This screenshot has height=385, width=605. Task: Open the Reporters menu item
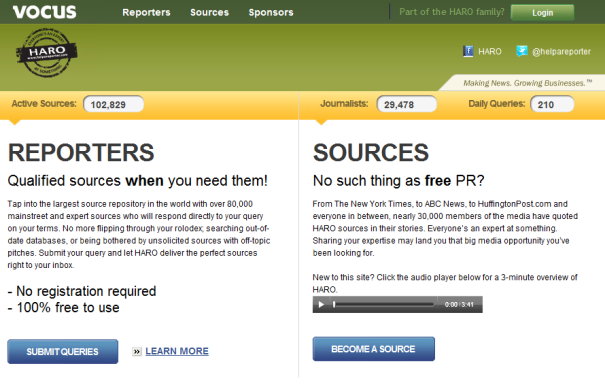146,12
